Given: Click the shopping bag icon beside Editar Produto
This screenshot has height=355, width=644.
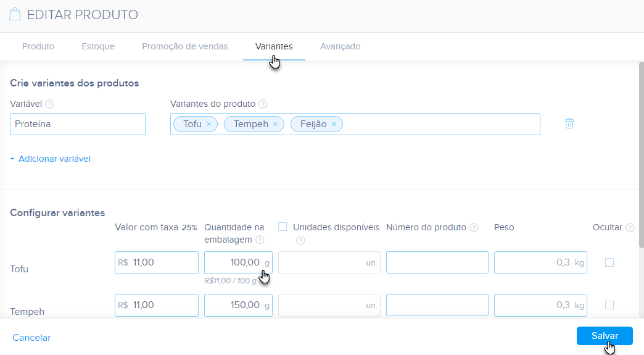Looking at the screenshot, I should click(x=15, y=14).
